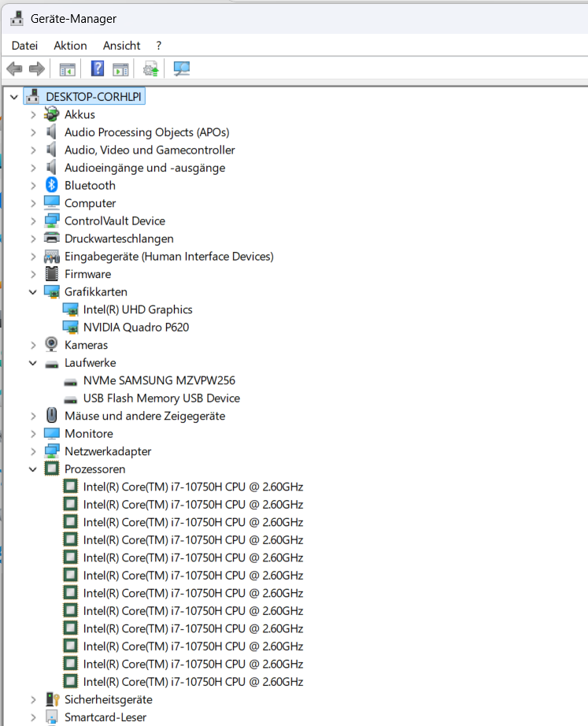Click the NVMe SAMSUNG drive icon
588x726 pixels.
pyautogui.click(x=70, y=382)
